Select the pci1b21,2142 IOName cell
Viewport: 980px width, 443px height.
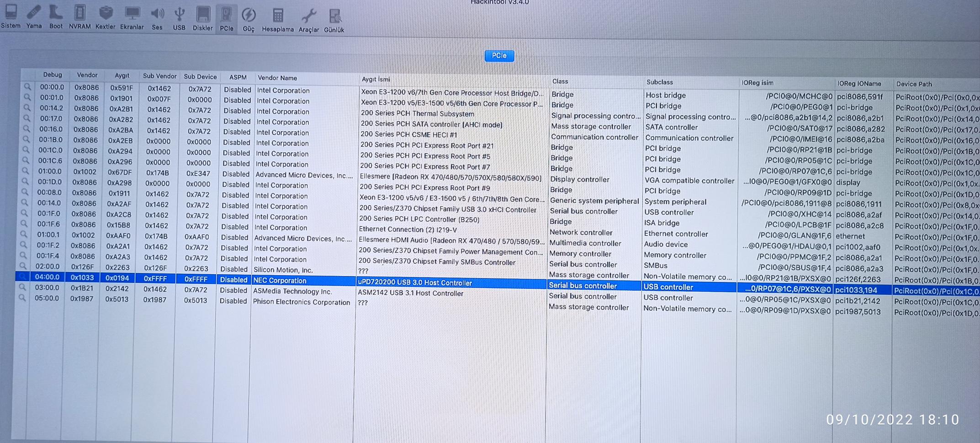[x=858, y=301]
